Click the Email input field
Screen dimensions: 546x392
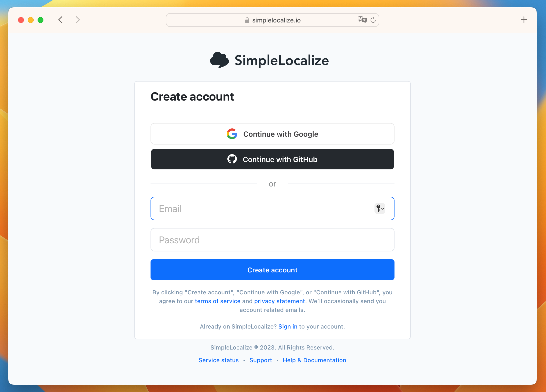[x=273, y=208]
